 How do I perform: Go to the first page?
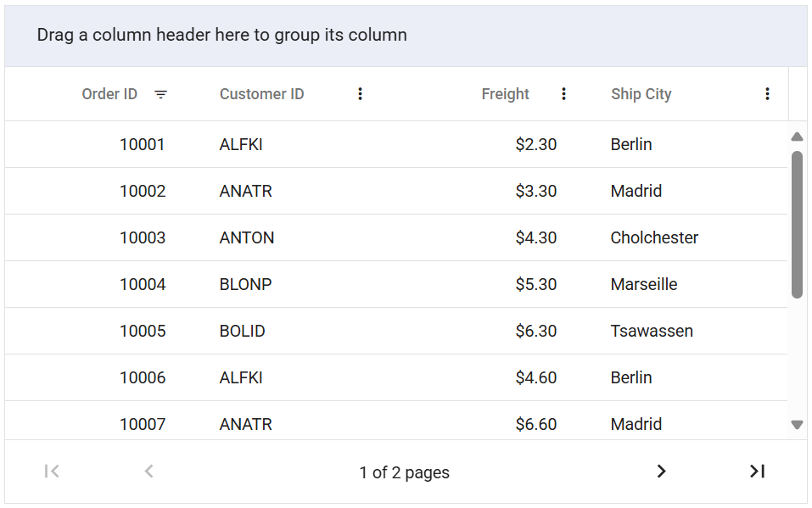tap(52, 472)
